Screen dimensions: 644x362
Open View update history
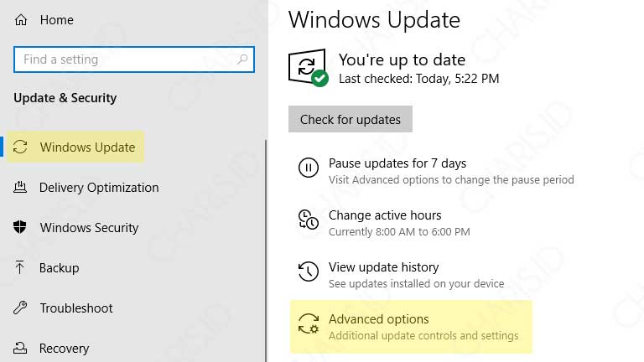pos(383,267)
